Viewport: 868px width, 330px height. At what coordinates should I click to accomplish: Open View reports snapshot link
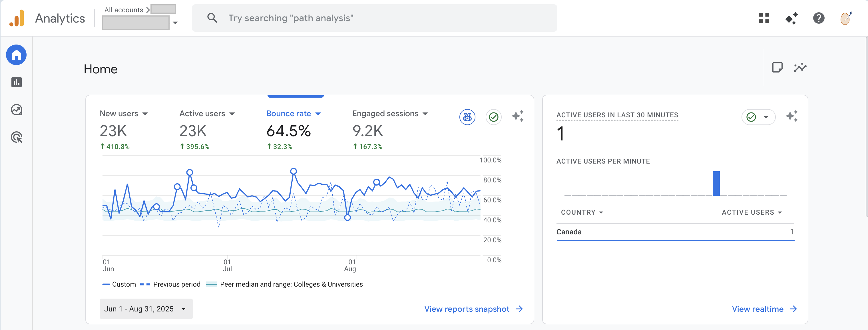pos(467,309)
